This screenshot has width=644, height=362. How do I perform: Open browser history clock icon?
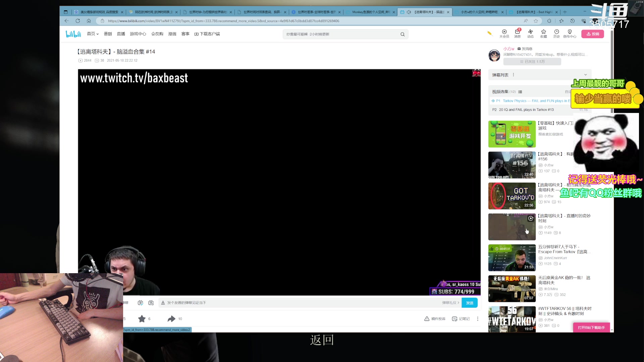(573, 21)
